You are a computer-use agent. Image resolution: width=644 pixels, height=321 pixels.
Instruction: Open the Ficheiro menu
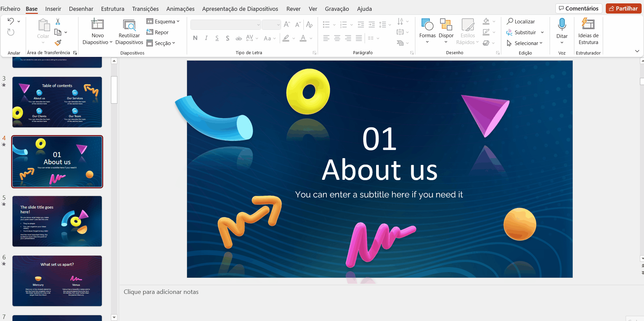tap(10, 9)
